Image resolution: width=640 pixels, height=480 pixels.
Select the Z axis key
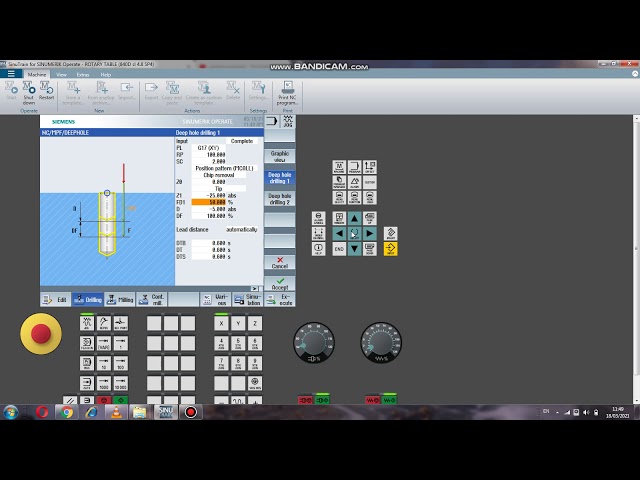(255, 323)
